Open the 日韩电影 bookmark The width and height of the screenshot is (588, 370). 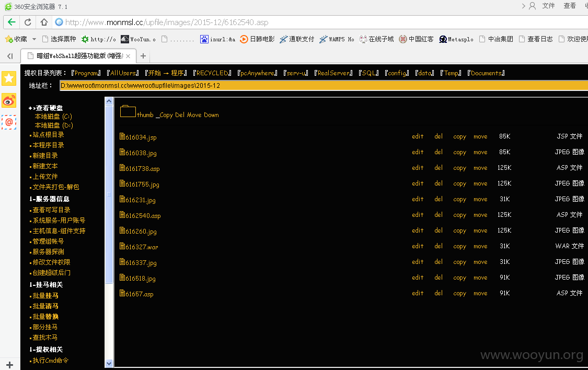(x=257, y=39)
